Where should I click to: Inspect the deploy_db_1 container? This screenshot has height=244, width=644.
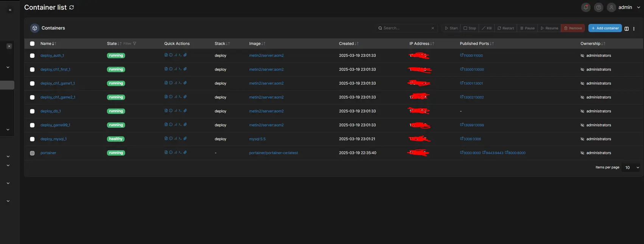point(171,111)
